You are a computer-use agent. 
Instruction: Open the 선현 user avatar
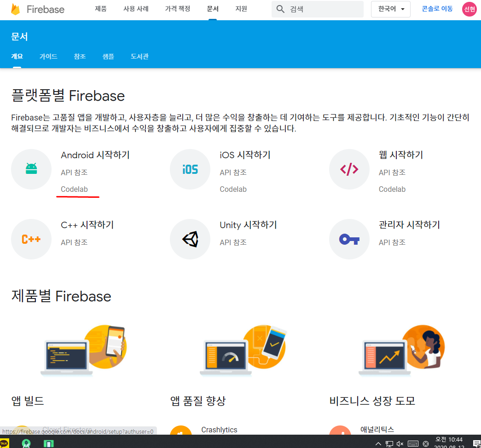[x=469, y=9]
